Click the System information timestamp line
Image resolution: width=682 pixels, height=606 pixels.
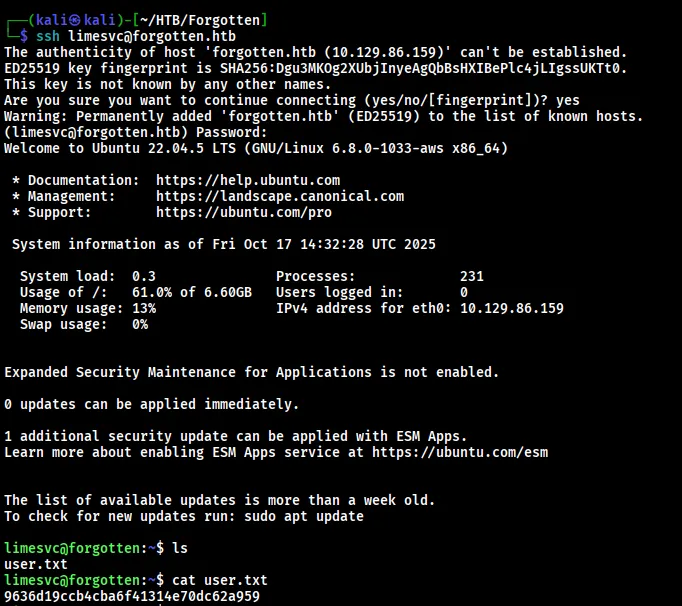click(224, 244)
